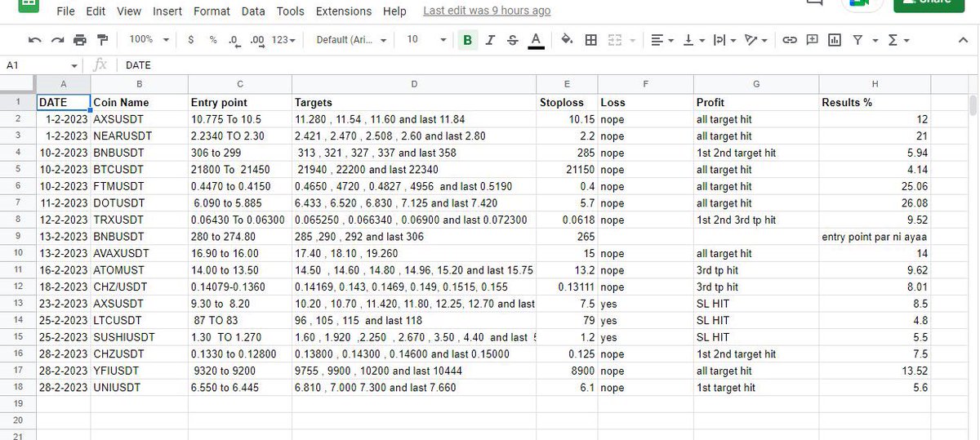Click the Insert comment icon
This screenshot has height=440, width=980.
click(x=812, y=39)
